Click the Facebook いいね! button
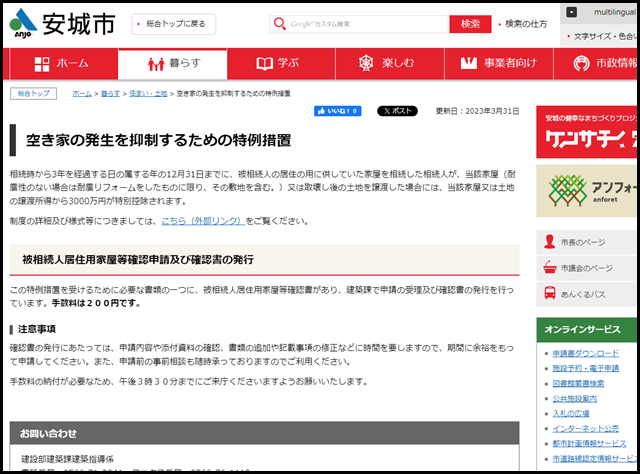 coord(338,111)
